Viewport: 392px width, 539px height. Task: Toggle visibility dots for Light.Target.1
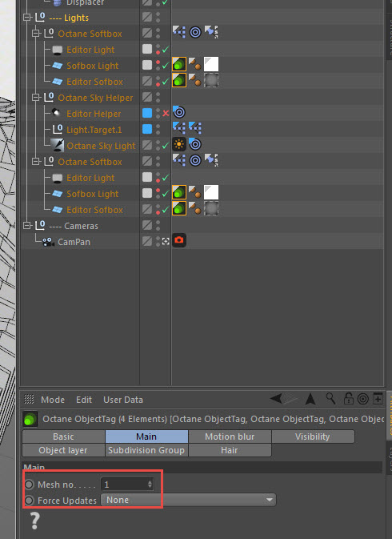(x=158, y=129)
